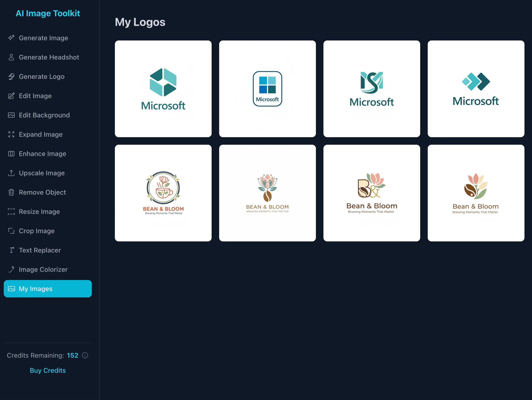
Task: Click the credits info icon
Action: tap(85, 356)
